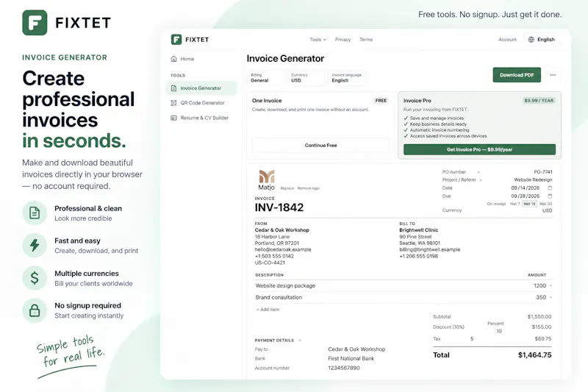Open the three-dots more options menu
The width and height of the screenshot is (588, 392).
(553, 75)
